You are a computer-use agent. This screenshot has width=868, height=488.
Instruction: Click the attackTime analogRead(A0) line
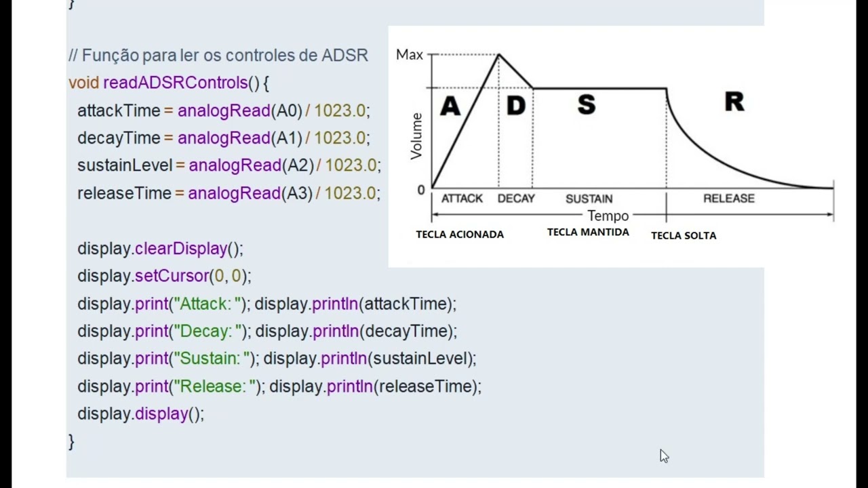[224, 110]
